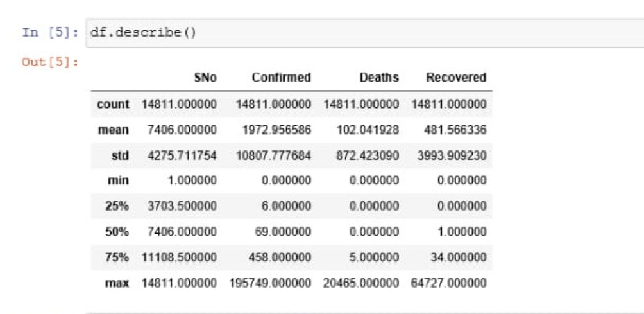
Task: Select the Out[5] output prompt
Action: (50, 62)
